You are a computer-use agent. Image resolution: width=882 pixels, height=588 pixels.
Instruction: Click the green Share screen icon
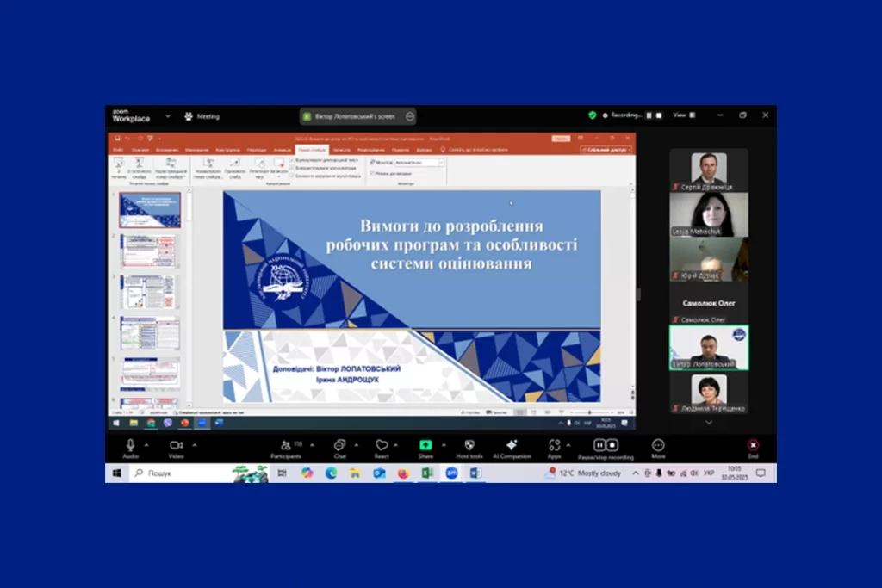point(425,444)
